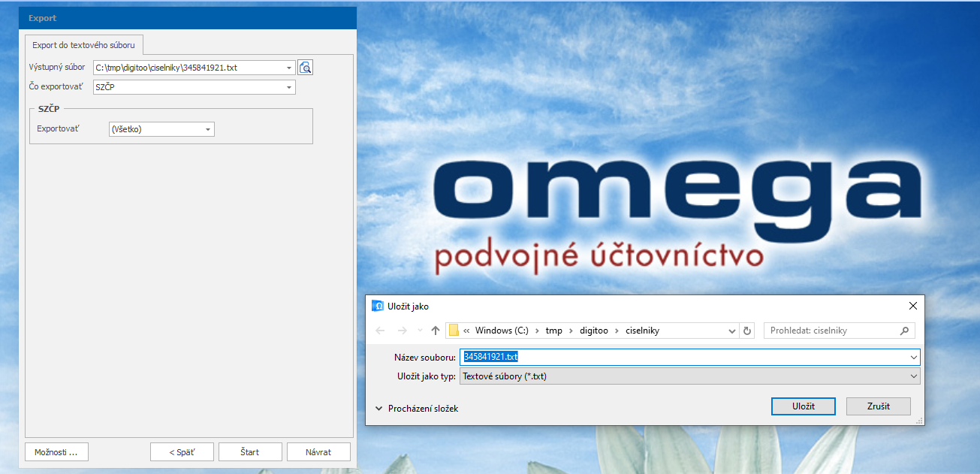Click the Možnosti button
The image size is (980, 474).
click(x=56, y=452)
